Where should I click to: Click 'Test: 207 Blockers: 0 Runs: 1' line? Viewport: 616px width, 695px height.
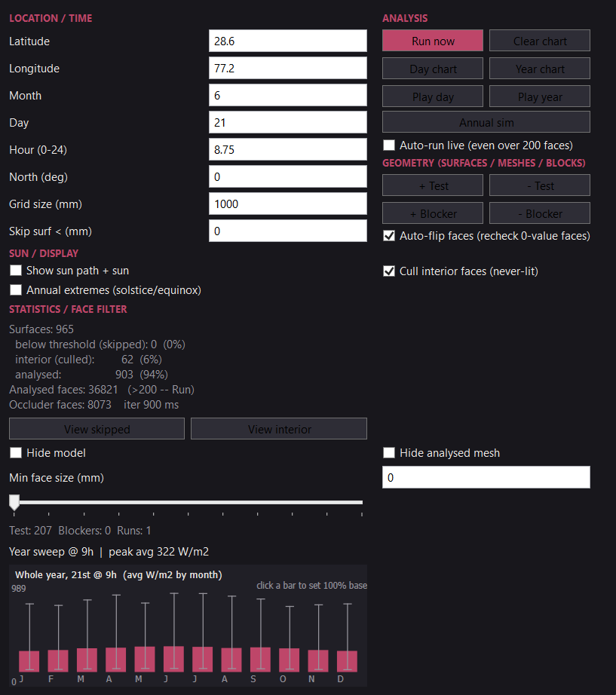click(80, 530)
